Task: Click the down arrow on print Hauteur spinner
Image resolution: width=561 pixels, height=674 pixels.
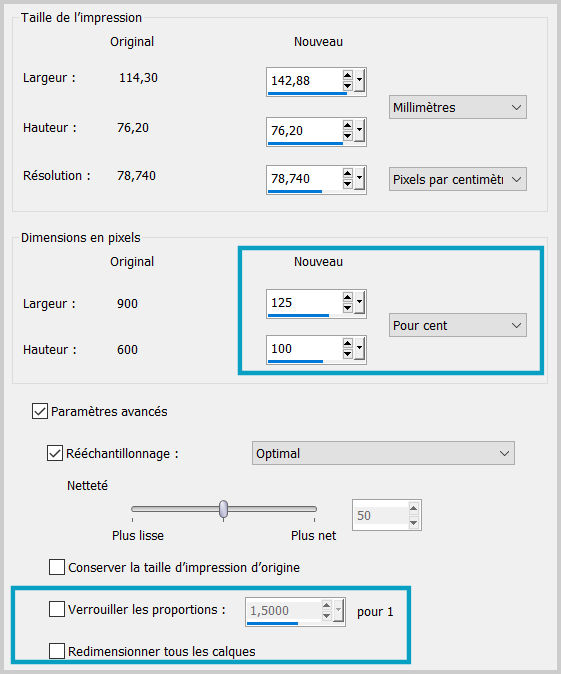Action: [x=347, y=136]
